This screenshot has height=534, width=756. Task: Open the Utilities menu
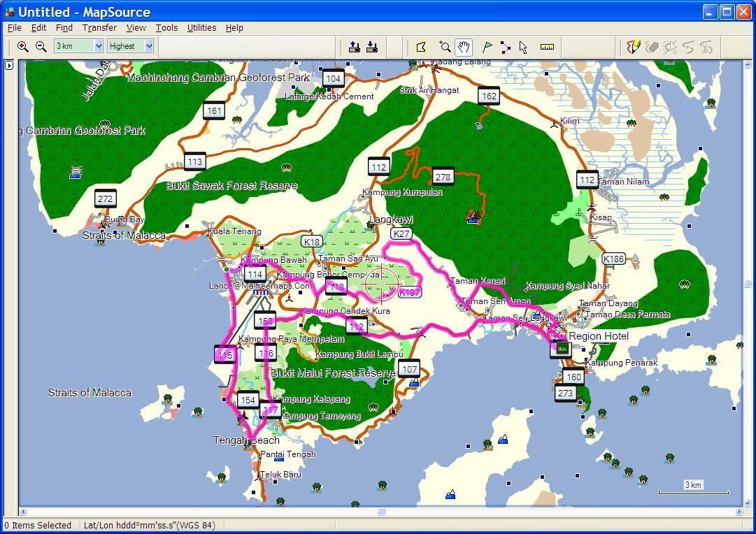[x=201, y=28]
